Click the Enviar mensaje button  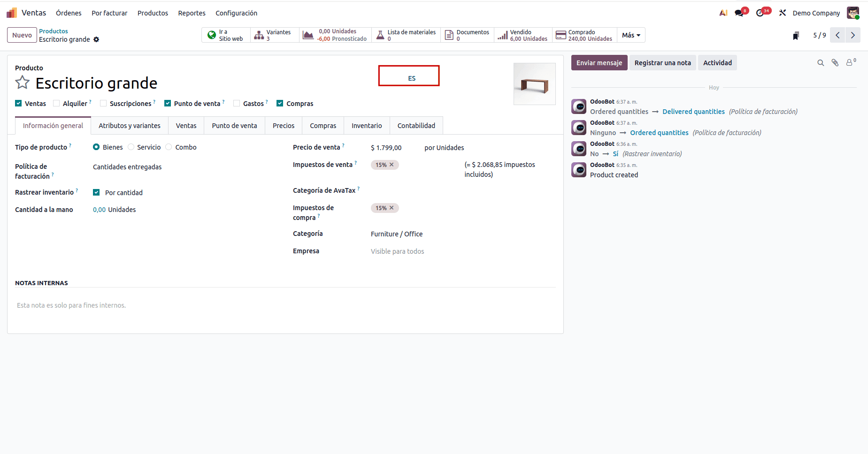599,62
